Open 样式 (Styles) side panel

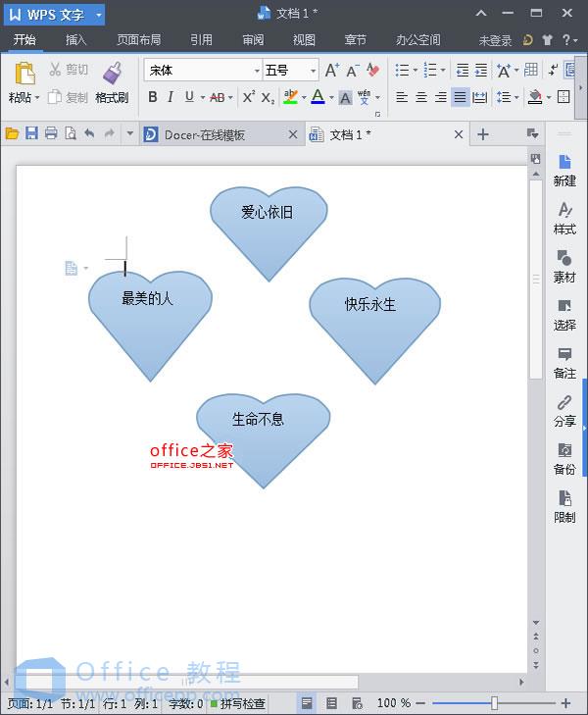(x=564, y=219)
